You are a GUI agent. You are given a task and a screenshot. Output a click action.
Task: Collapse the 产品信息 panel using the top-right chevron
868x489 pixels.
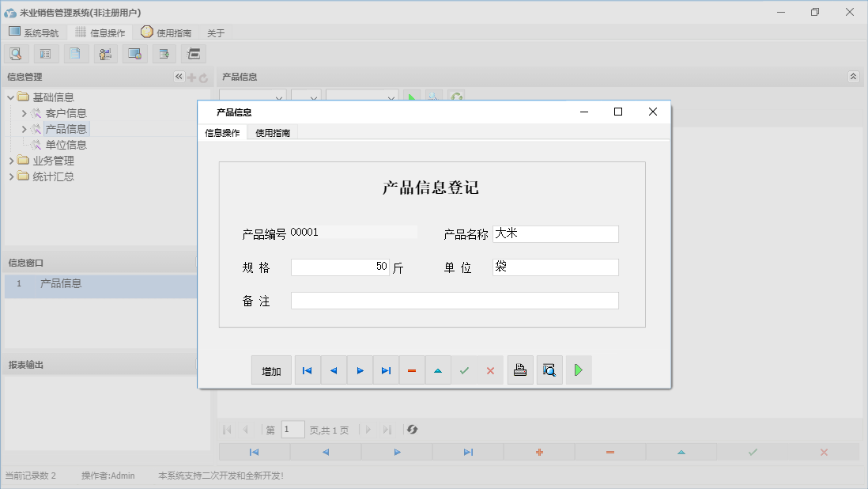tap(852, 77)
